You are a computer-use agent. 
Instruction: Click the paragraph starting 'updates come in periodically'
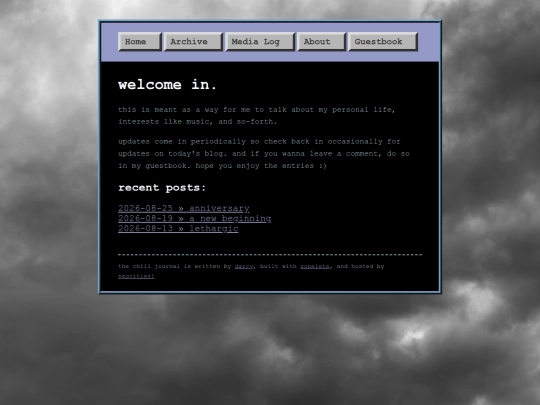264,154
